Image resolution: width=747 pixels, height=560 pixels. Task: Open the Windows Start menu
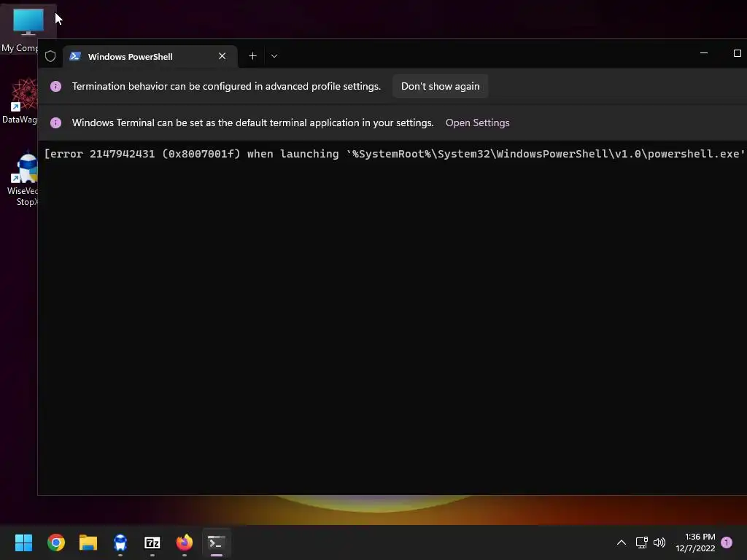23,542
